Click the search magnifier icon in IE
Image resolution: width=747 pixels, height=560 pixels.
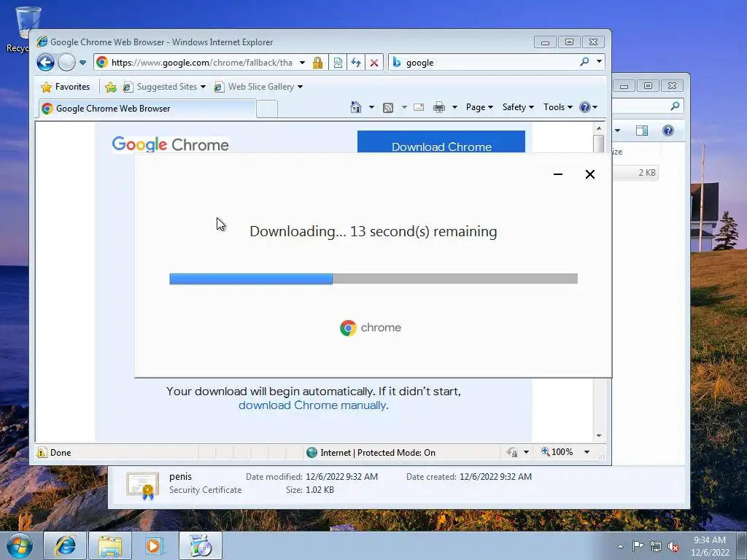point(584,61)
